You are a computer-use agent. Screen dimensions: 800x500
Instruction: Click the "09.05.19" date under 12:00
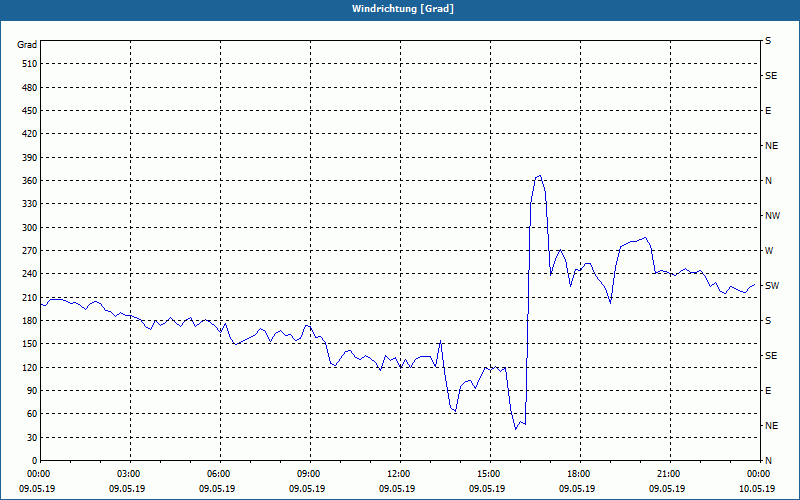[396, 488]
